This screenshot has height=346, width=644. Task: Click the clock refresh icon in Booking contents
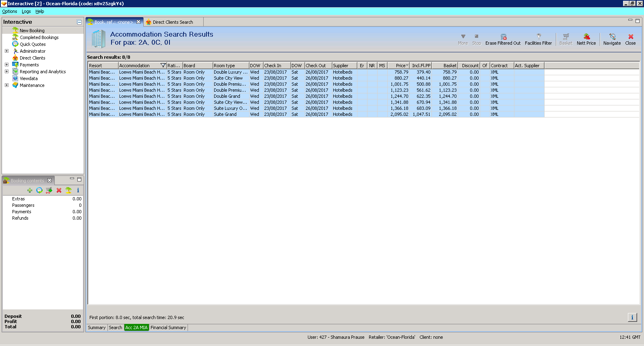pyautogui.click(x=39, y=190)
